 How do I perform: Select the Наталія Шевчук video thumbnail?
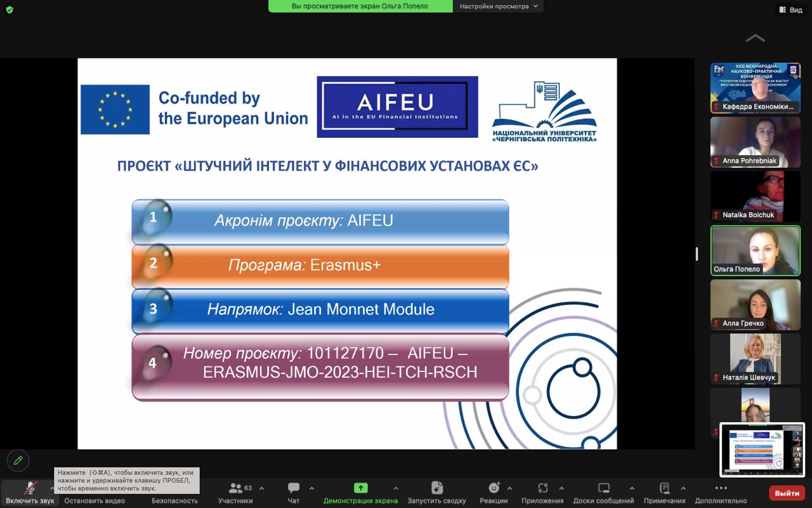pyautogui.click(x=755, y=359)
